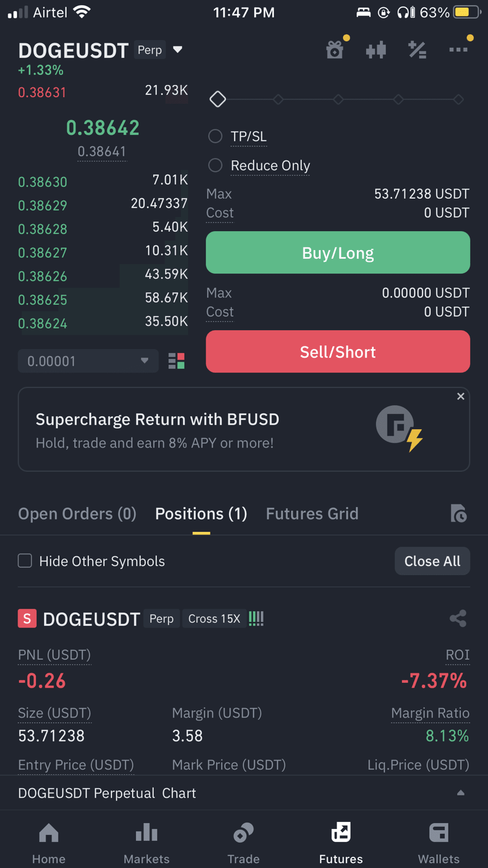This screenshot has width=488, height=868.
Task: Switch to Open Orders (0) tab
Action: [77, 514]
